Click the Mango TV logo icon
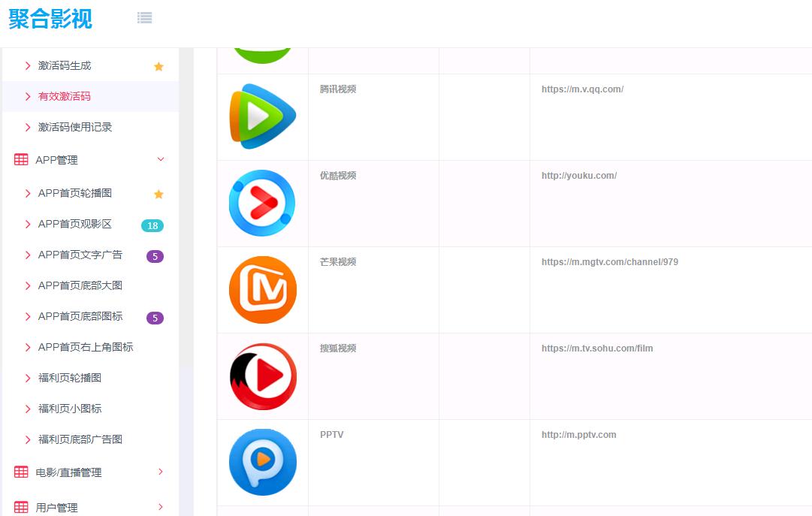 [x=263, y=290]
